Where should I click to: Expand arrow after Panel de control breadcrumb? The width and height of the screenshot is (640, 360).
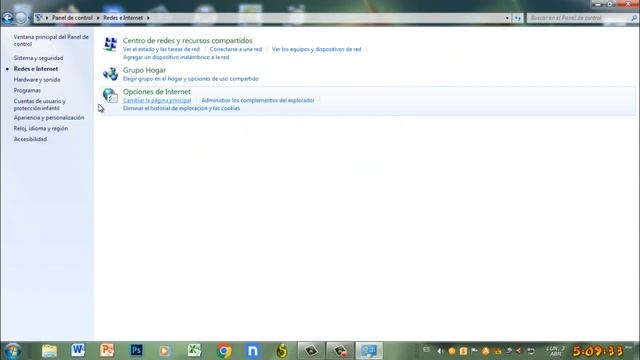(x=98, y=18)
